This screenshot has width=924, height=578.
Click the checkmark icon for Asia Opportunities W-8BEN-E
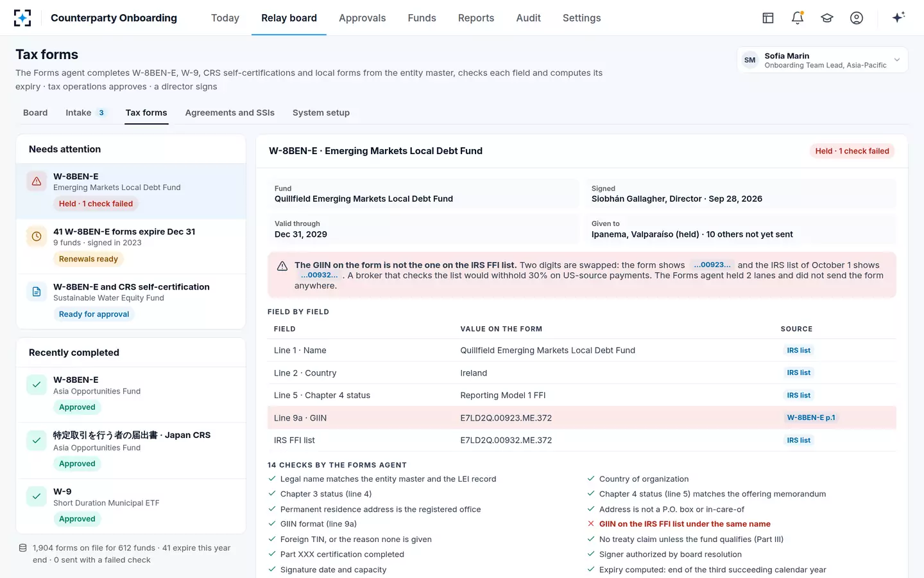tap(37, 385)
